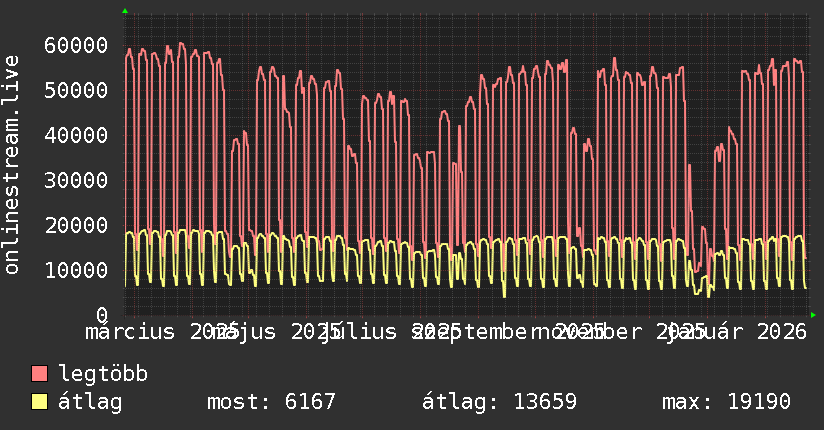
Task: Click the 'most: 6167' current value
Action: (271, 402)
